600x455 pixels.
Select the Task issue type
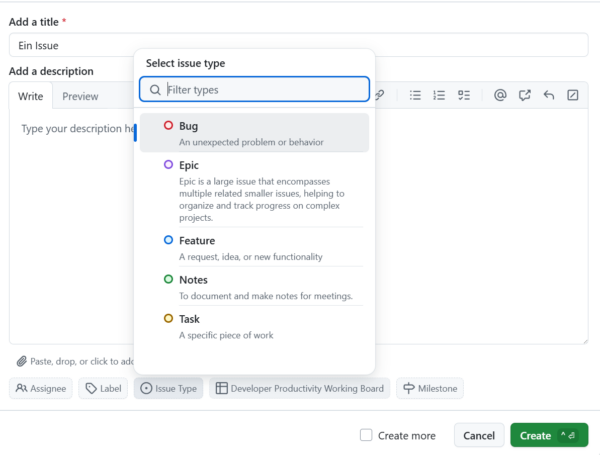point(254,326)
